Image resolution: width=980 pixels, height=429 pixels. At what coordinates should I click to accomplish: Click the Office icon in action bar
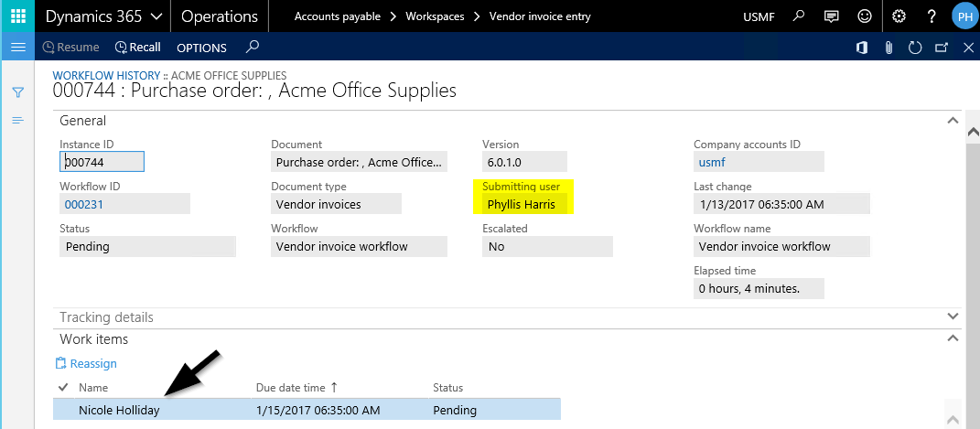coord(861,48)
